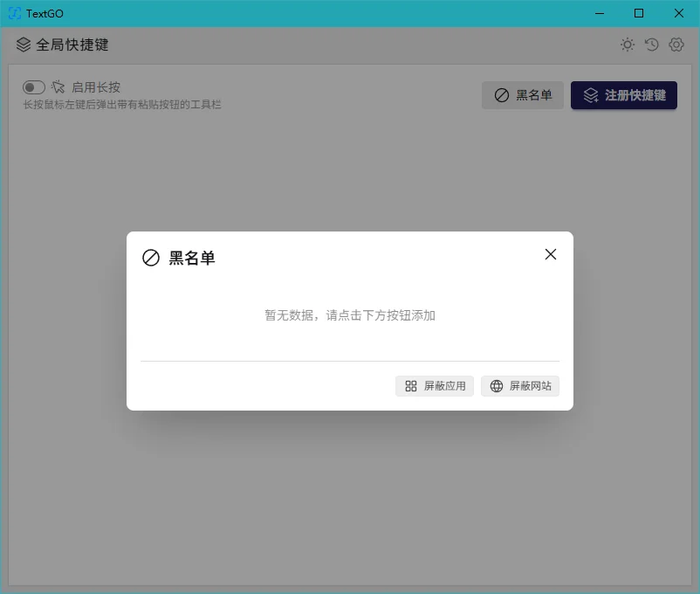700x594 pixels.
Task: Click the cursor icon next to 启用长按
Action: tap(58, 86)
